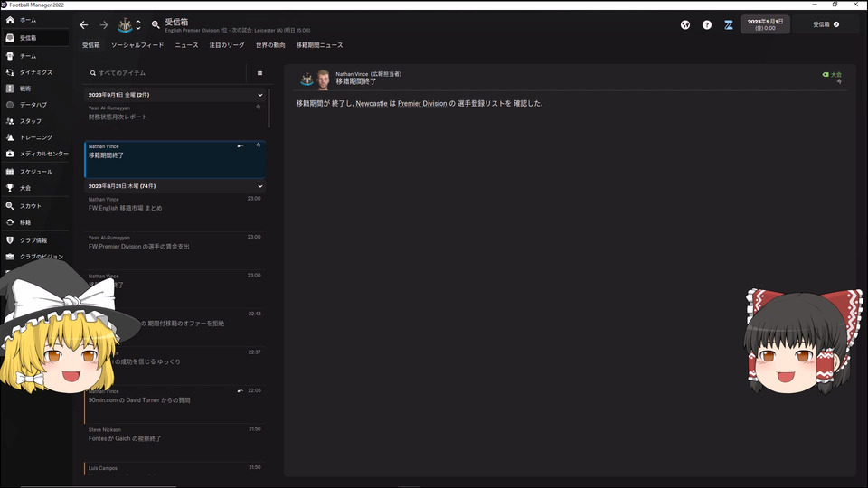Switch to the 注目のリーグ tab

226,45
